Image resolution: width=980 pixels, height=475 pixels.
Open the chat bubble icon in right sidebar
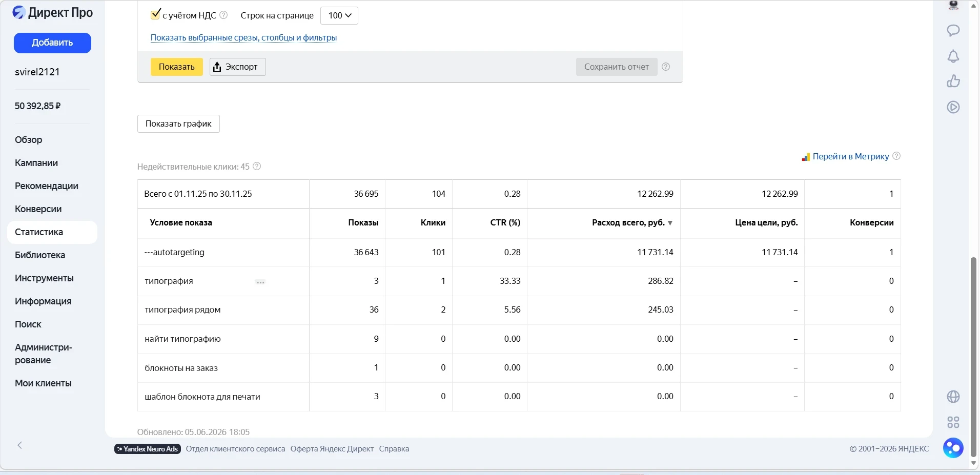pos(953,30)
